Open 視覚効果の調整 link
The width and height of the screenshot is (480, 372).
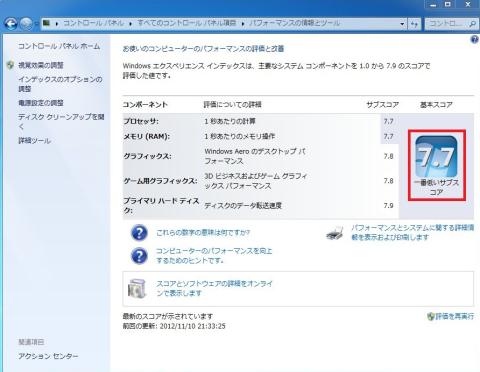point(41,65)
